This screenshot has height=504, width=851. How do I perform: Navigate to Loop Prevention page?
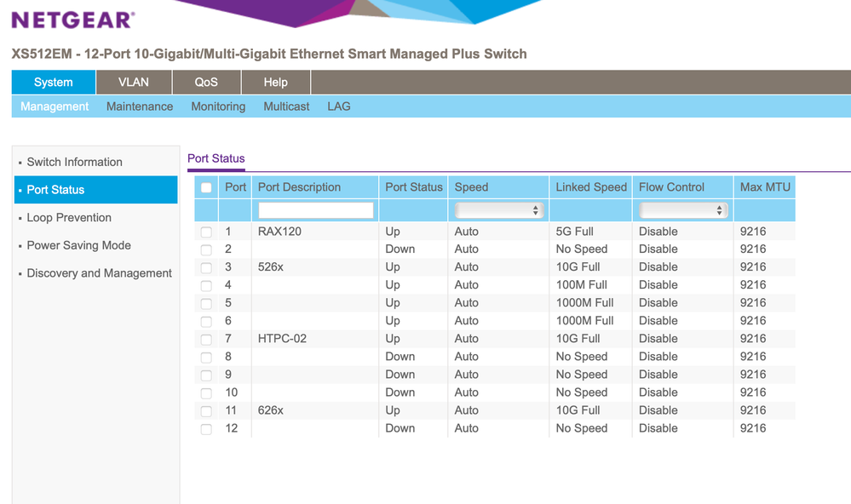[69, 218]
